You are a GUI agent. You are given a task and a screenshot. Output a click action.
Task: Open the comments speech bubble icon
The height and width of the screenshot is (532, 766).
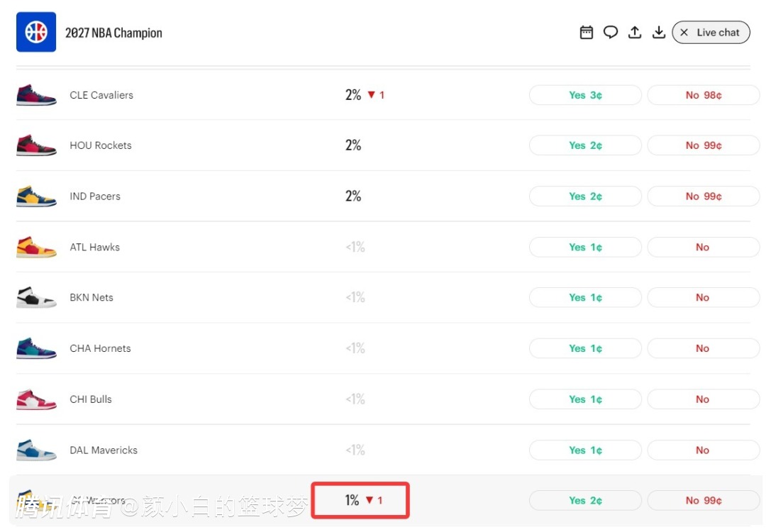(x=611, y=32)
